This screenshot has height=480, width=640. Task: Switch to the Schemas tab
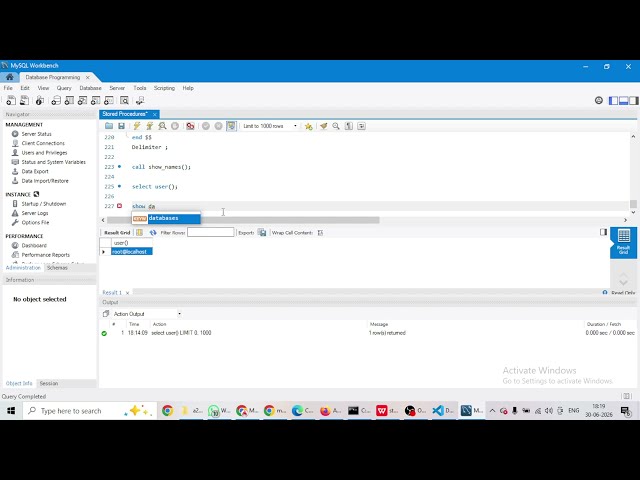pos(57,268)
